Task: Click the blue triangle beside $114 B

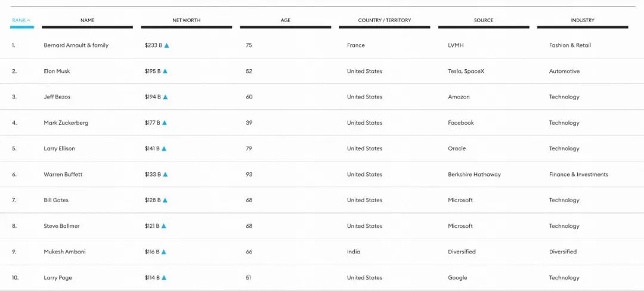Action: (164, 277)
